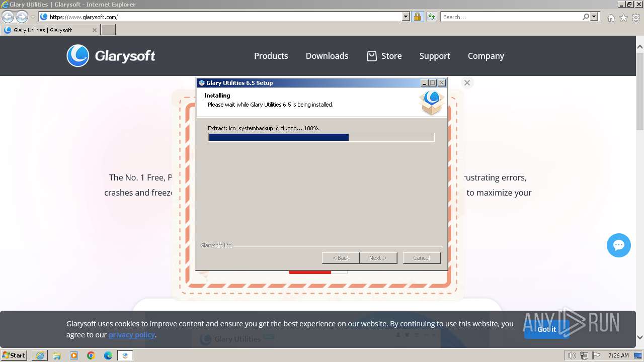Viewport: 644px width, 362px height.
Task: Click the Glary Utilities Setup title icon
Action: tap(202, 83)
